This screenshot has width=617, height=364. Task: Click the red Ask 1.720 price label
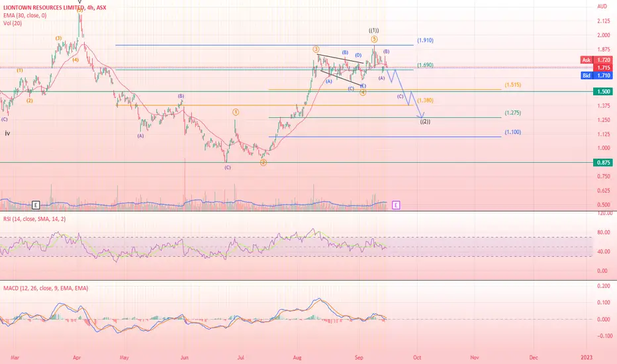(596, 60)
